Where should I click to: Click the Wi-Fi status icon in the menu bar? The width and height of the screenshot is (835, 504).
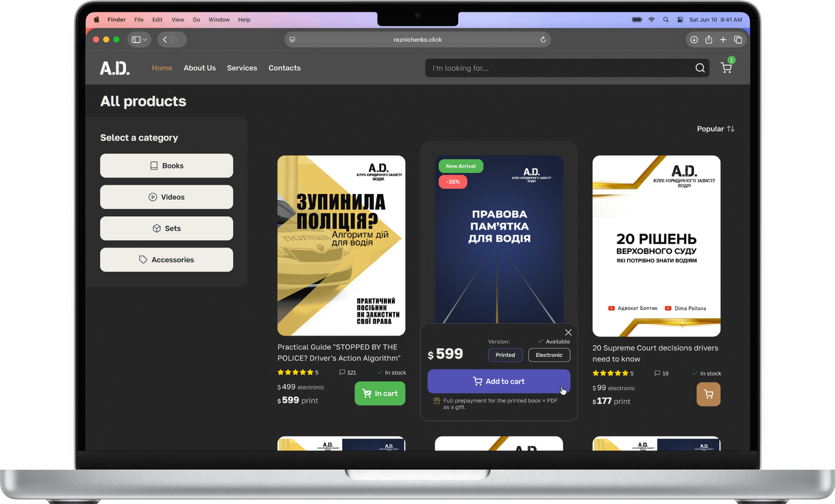coord(652,20)
